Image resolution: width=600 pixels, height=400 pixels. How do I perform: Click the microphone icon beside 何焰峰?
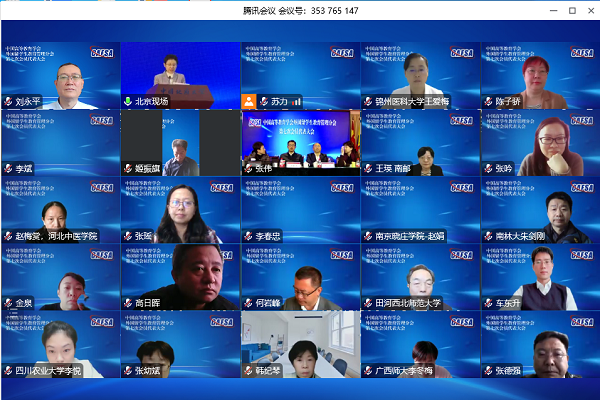248,302
